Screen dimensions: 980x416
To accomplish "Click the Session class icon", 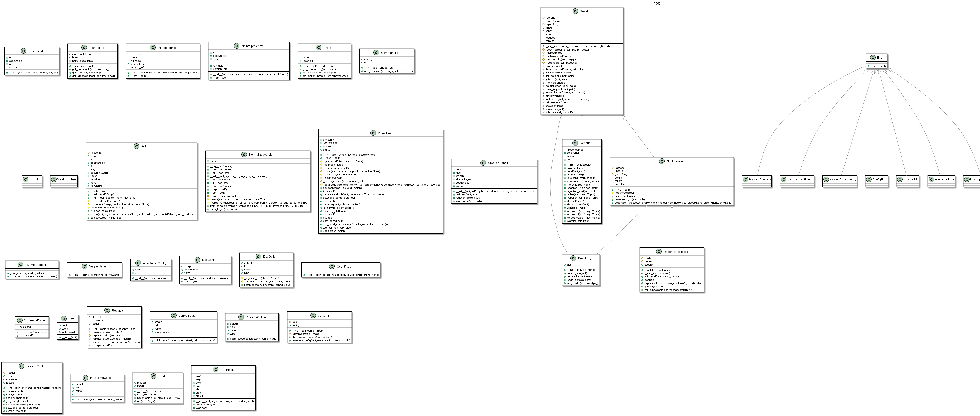I will pos(575,11).
